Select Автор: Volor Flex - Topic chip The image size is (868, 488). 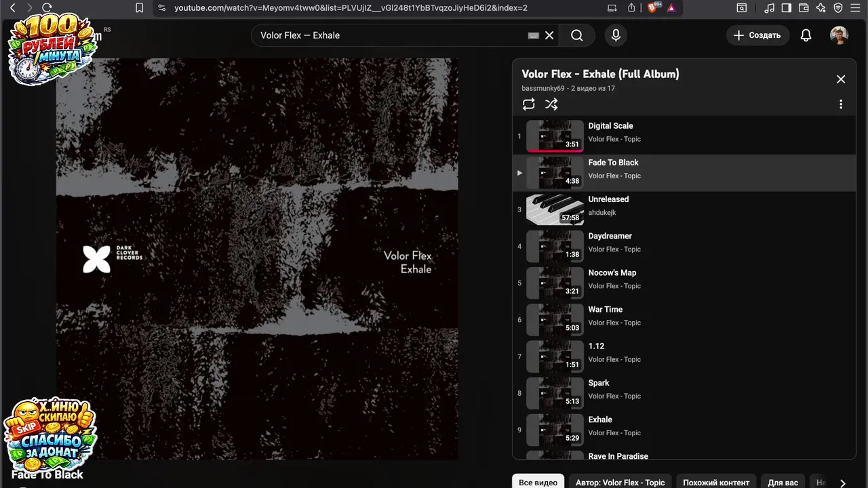tap(620, 482)
